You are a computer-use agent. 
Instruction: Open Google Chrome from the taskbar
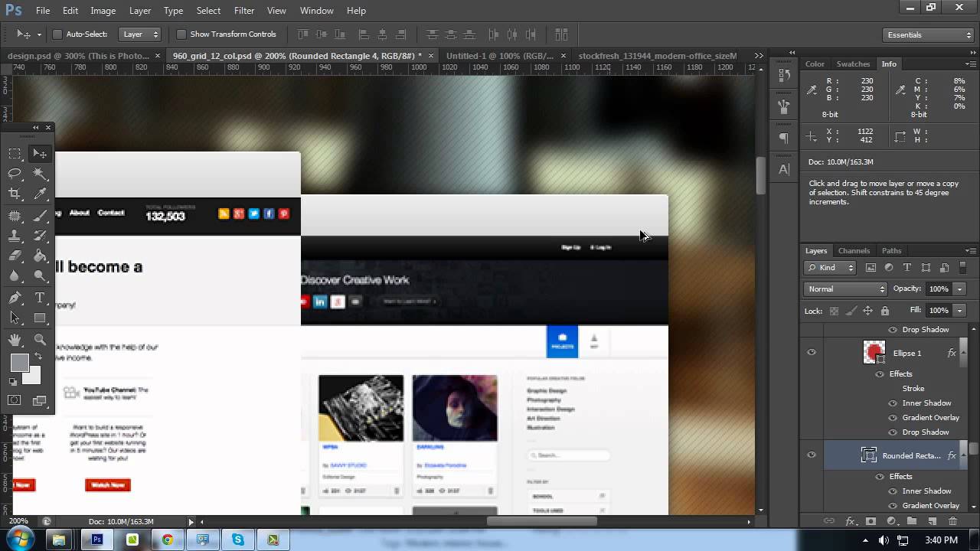pyautogui.click(x=167, y=540)
